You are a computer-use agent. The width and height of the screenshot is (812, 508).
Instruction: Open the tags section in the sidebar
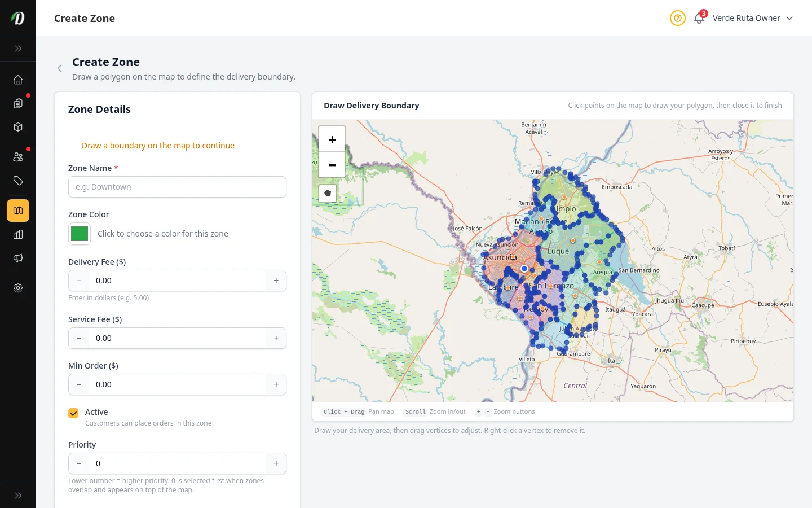tap(18, 181)
